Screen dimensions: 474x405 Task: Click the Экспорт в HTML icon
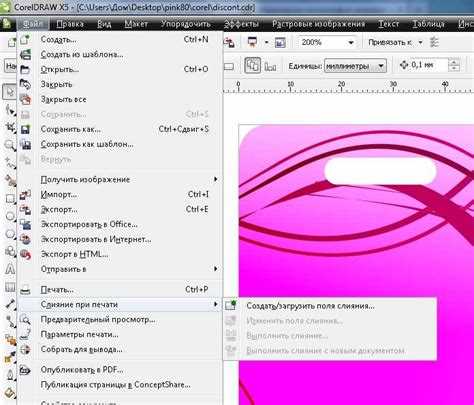pyautogui.click(x=25, y=254)
